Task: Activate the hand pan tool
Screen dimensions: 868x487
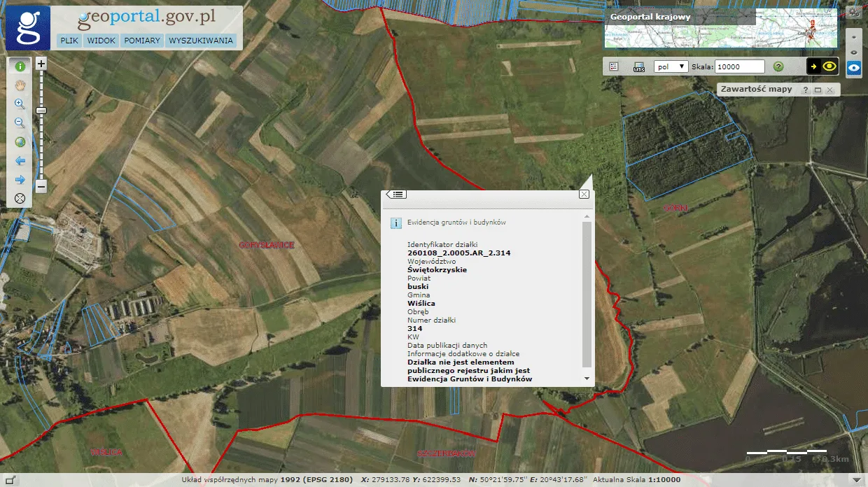Action: 20,85
